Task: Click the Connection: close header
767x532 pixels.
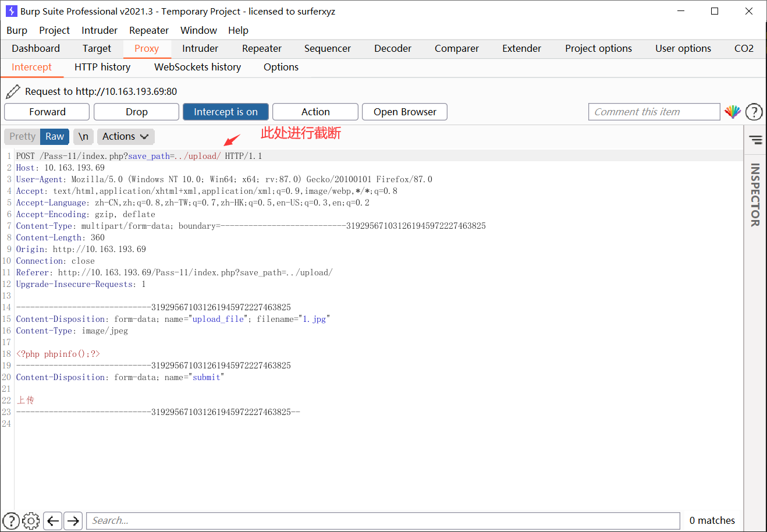Action: tap(55, 261)
